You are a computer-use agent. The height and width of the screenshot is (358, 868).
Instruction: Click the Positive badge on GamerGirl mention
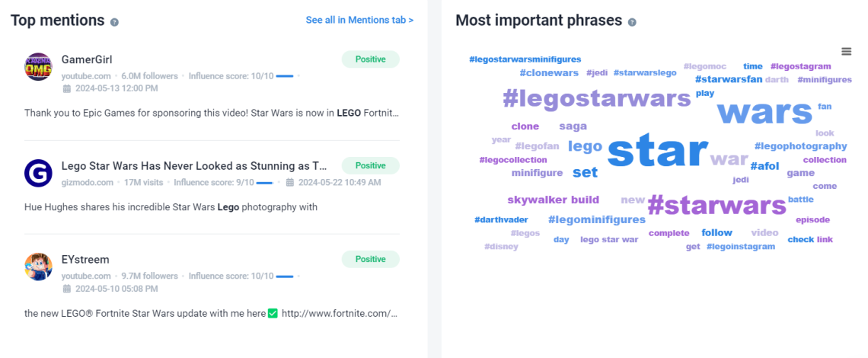pos(370,59)
